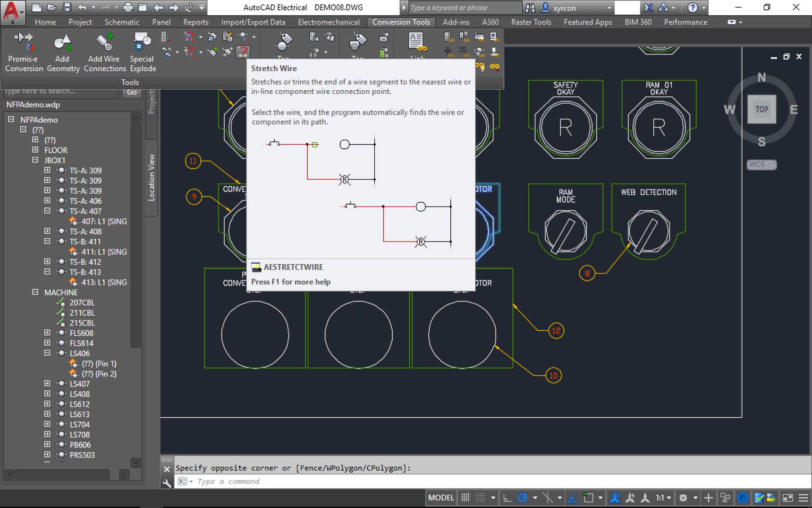Switch to the Panel tab

click(161, 22)
